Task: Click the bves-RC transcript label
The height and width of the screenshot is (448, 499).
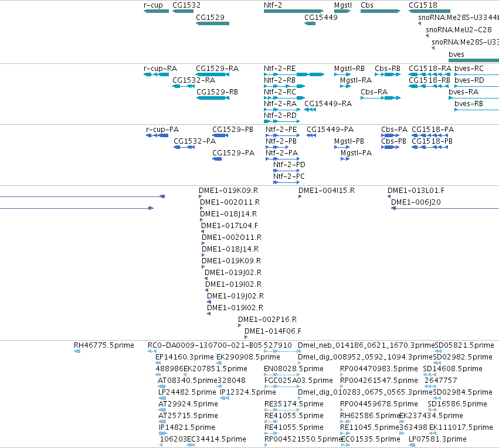Action: pos(469,69)
